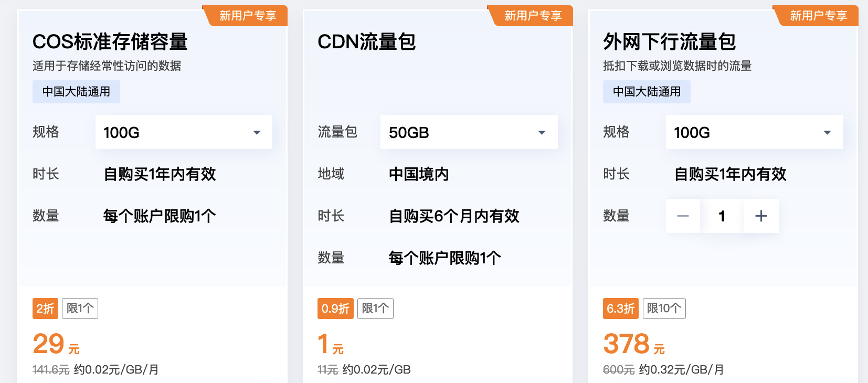Click the 新用户专享 ribbon on 外网下行流量包 card
Image resolution: width=868 pixels, height=383 pixels.
tap(817, 16)
